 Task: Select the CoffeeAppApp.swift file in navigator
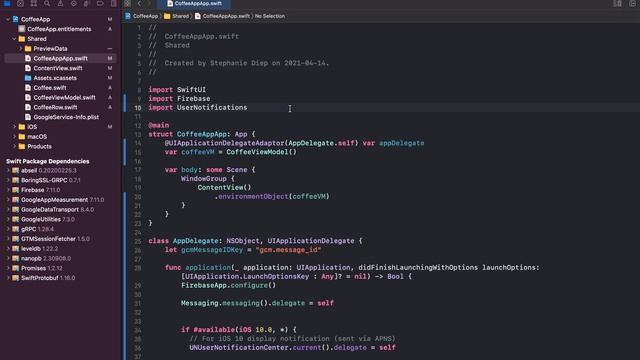point(60,58)
